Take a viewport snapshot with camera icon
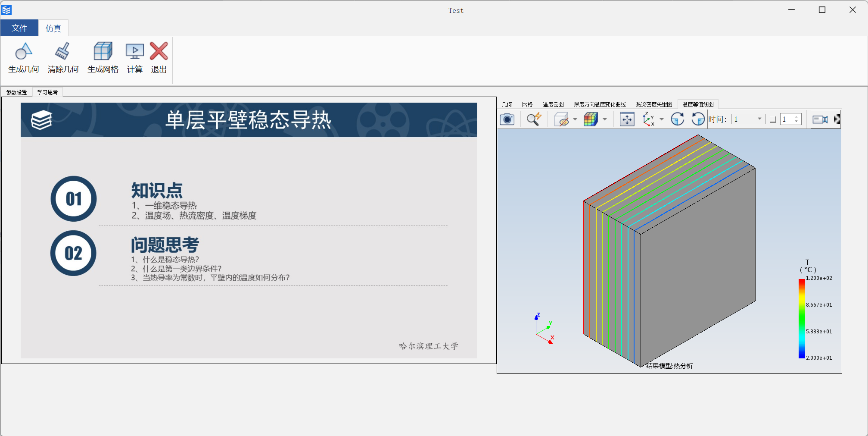Viewport: 868px width, 436px height. (x=507, y=119)
